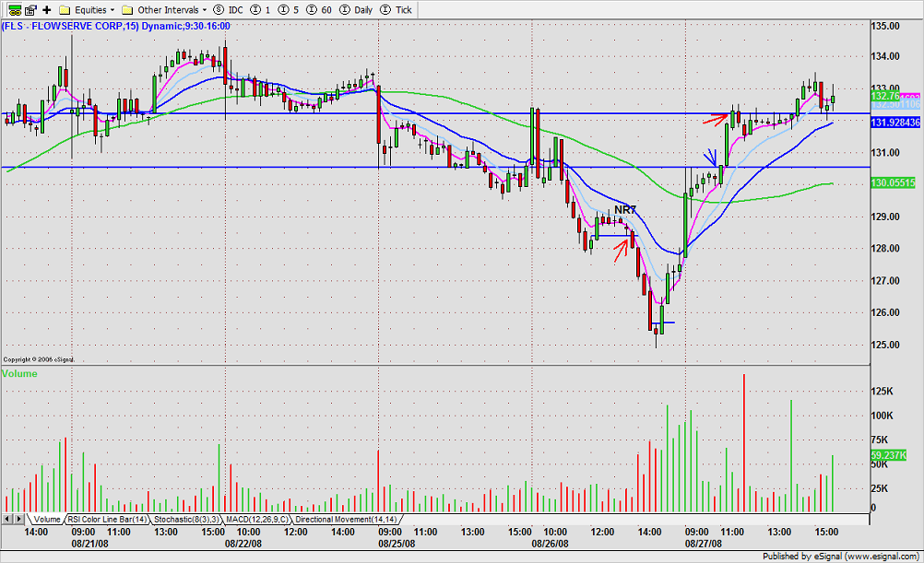Switch to the Tick interval
The width and height of the screenshot is (924, 563).
[396, 10]
